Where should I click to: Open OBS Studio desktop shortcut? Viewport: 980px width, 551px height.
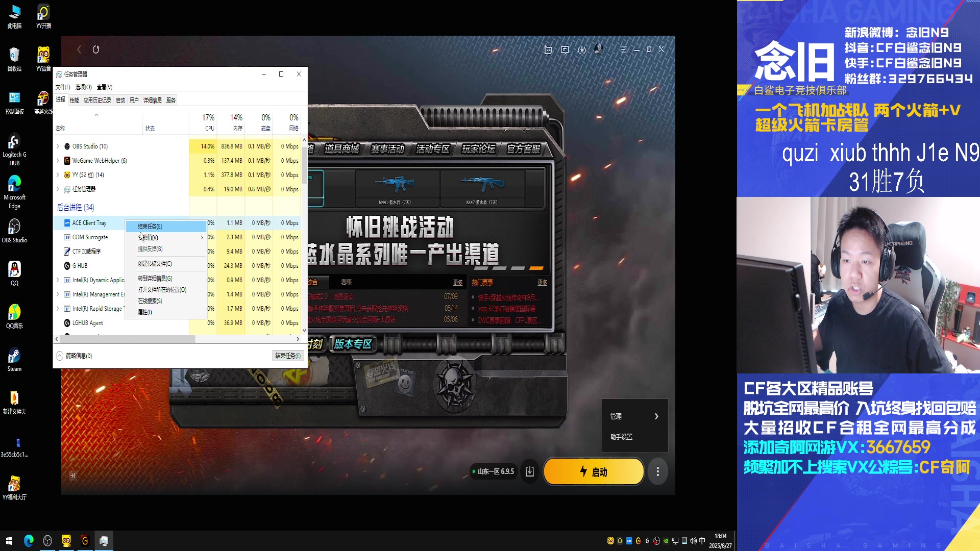click(x=14, y=231)
